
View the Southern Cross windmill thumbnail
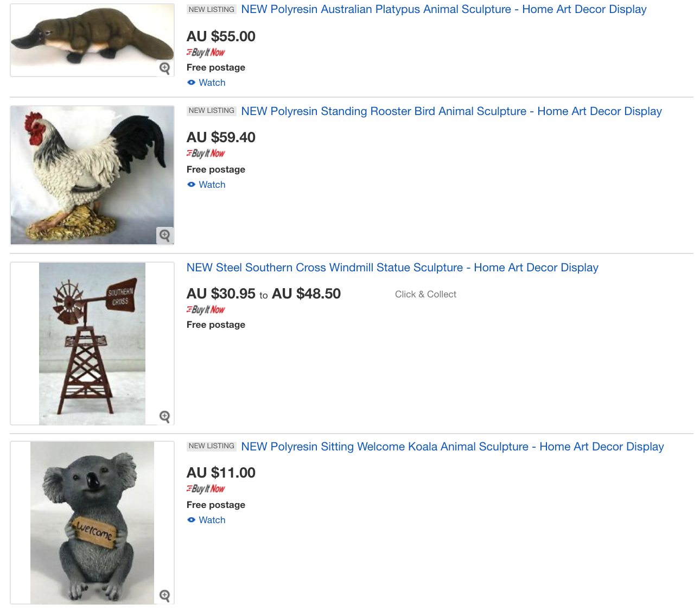(x=92, y=342)
